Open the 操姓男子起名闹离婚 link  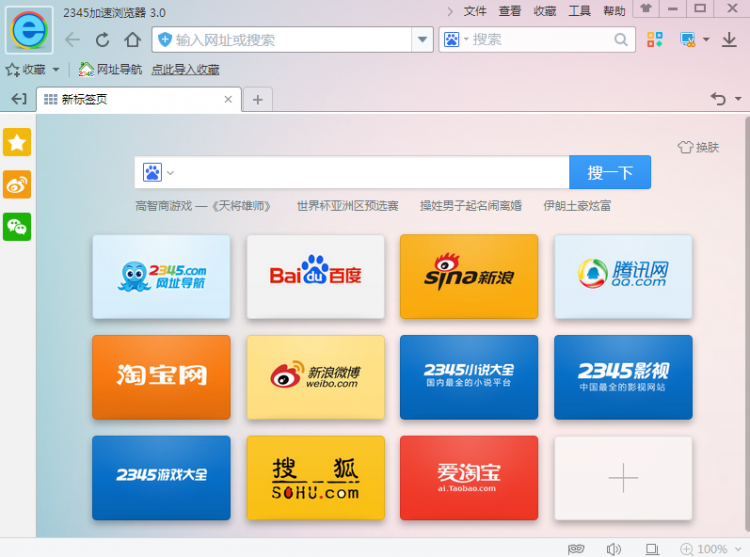(x=471, y=206)
